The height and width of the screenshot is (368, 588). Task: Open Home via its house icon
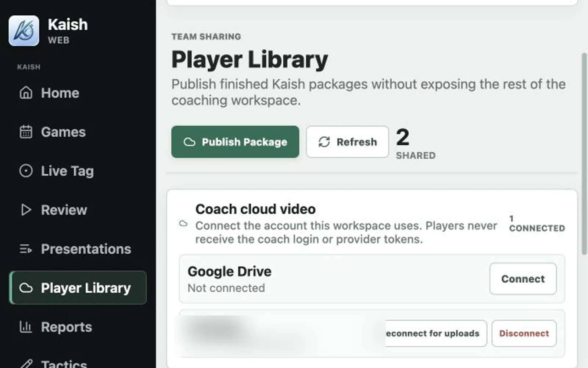[26, 93]
